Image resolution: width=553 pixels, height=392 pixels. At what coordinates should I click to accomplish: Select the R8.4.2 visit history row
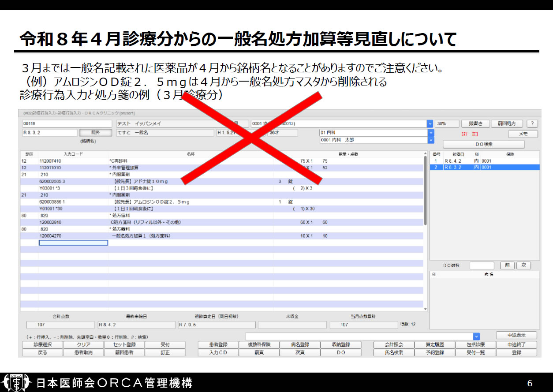484,161
